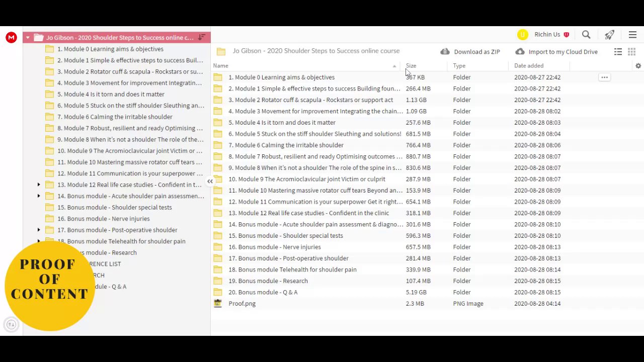Select row 12. Module 11 Communication is your superpower
The height and width of the screenshot is (362, 644).
[x=427, y=202]
